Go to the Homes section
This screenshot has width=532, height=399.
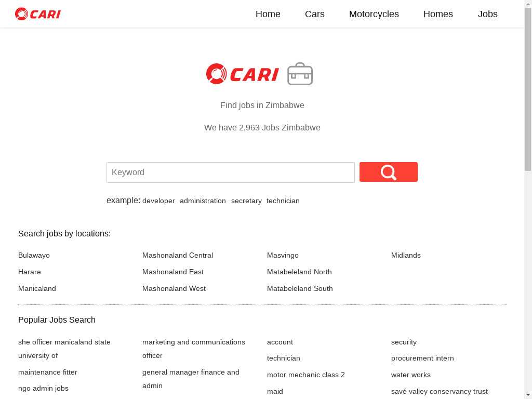click(x=438, y=14)
